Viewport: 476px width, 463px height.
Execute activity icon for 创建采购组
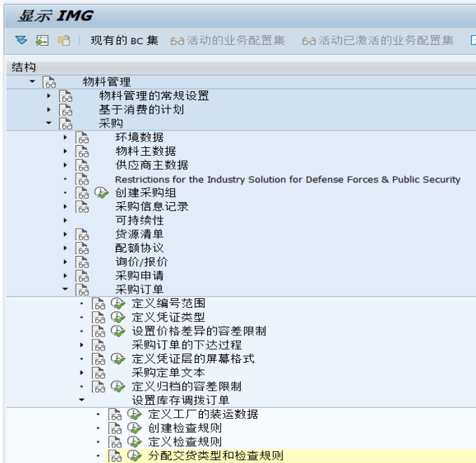[x=101, y=193]
